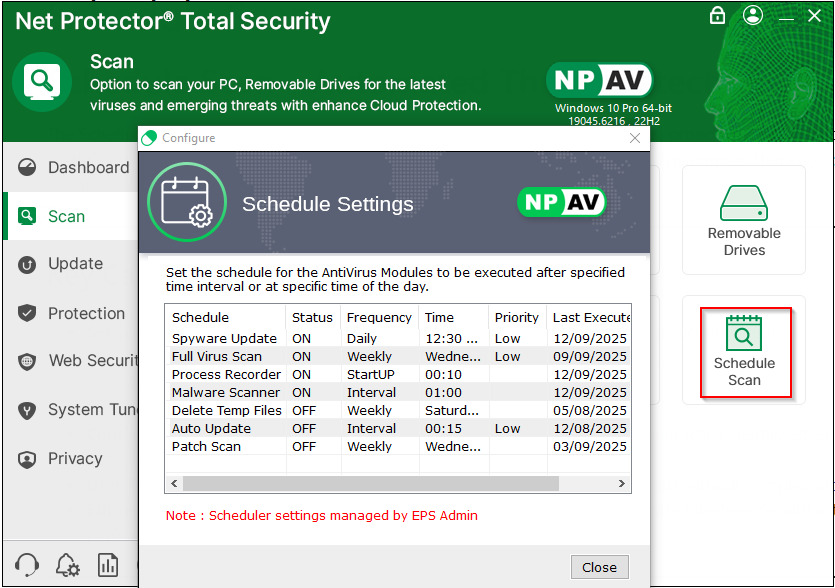Click the left arrow of horizontal scrollbar

[x=174, y=484]
